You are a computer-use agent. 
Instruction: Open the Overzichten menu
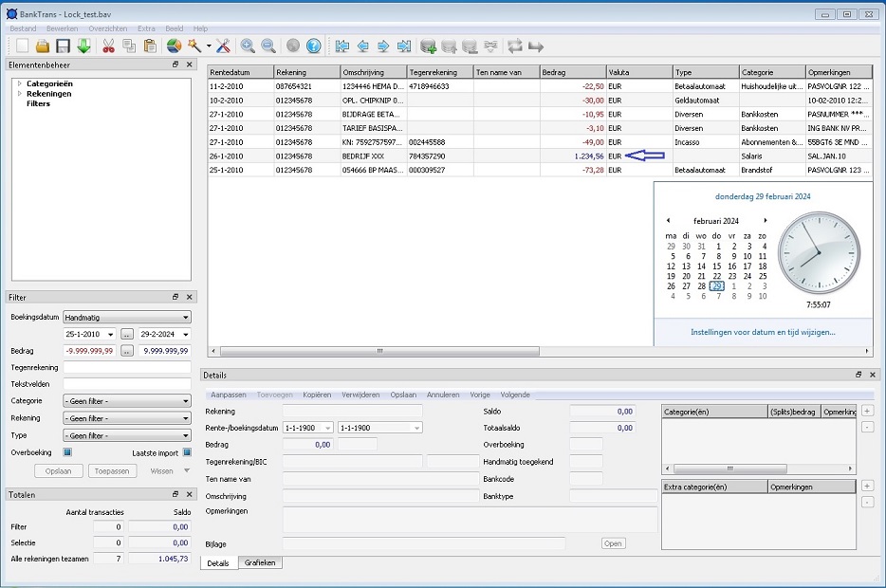pyautogui.click(x=108, y=29)
